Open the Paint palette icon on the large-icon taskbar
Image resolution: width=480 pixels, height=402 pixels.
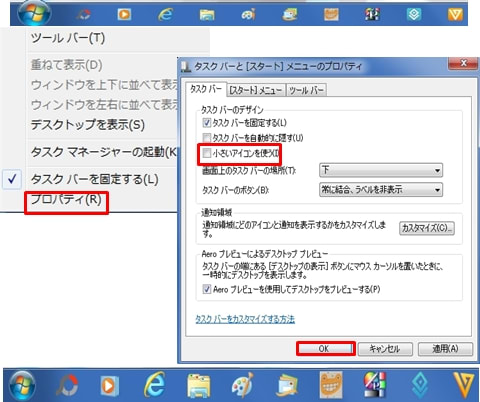coord(242,385)
